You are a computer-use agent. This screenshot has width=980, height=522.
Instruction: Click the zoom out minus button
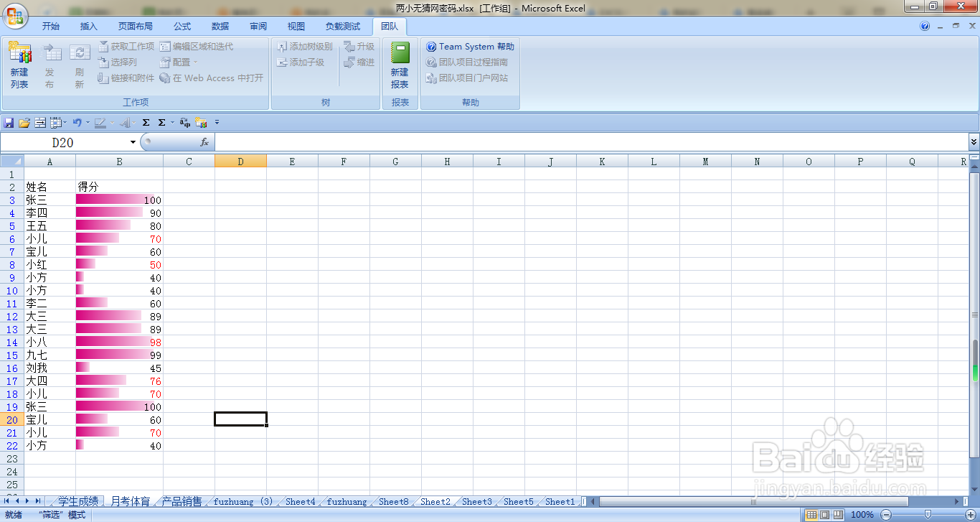coord(886,514)
